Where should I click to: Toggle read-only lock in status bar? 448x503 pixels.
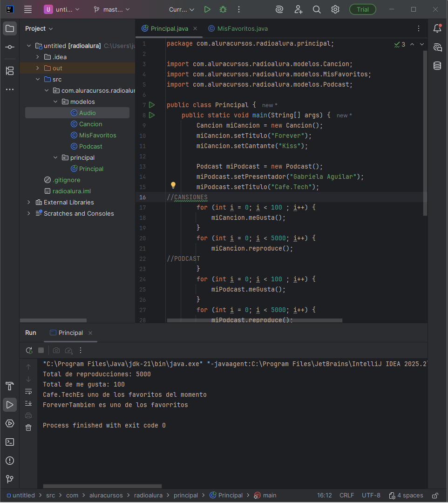pyautogui.click(x=435, y=496)
